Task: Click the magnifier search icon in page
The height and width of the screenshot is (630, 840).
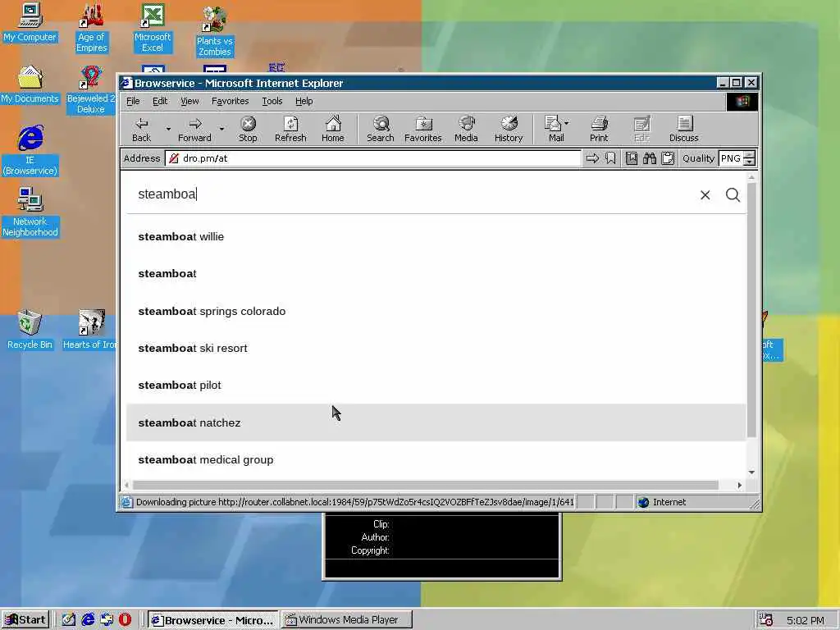Action: 733,195
